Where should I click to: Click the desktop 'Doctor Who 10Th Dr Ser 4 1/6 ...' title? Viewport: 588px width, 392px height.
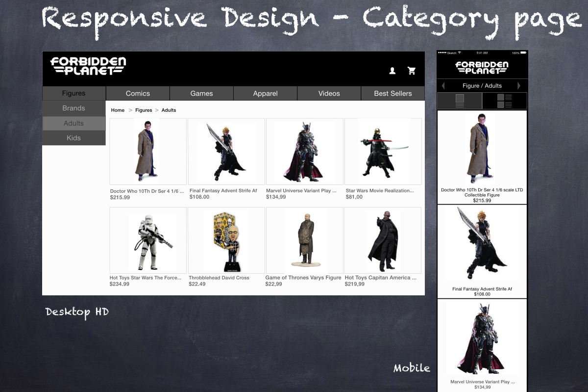[x=147, y=191]
